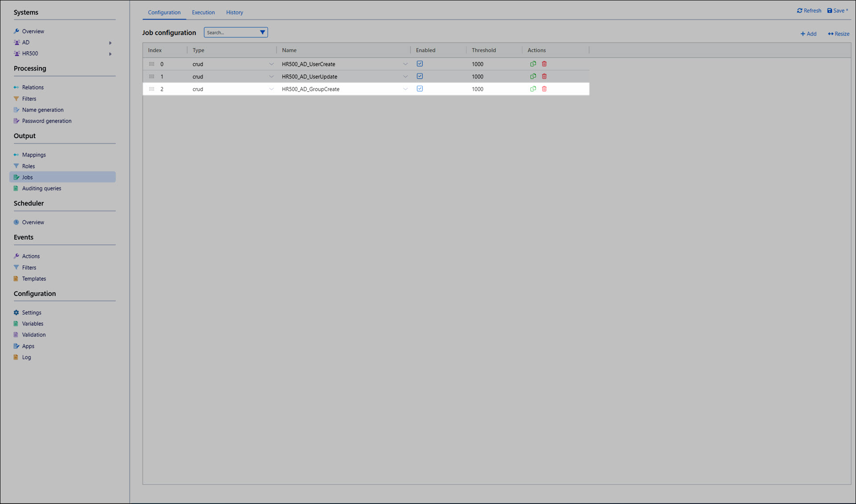Image resolution: width=856 pixels, height=504 pixels.
Task: Delete the HR500_AD_UserCreate job row
Action: click(544, 64)
